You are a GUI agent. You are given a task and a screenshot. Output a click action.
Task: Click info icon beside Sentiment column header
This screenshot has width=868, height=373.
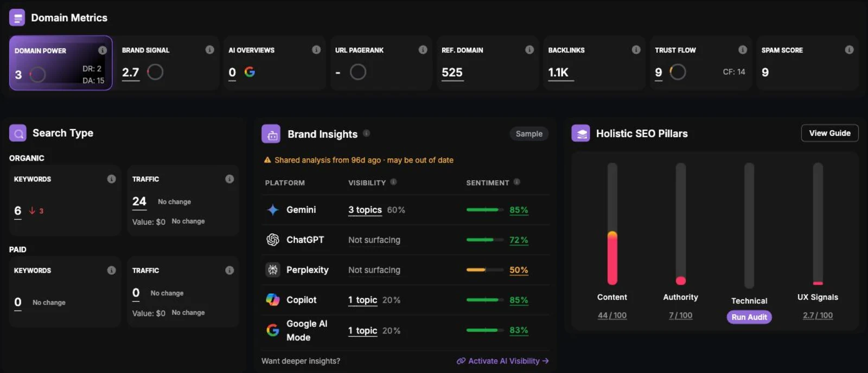[x=516, y=182]
